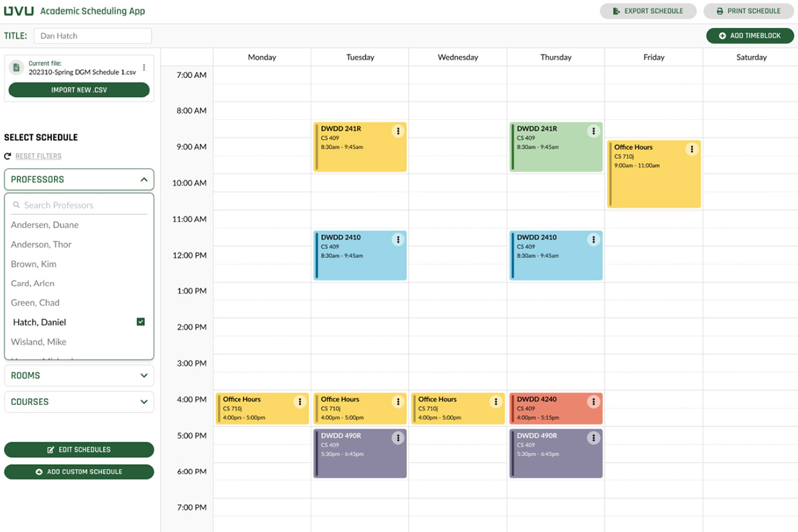Select the Thursday DWDD 241R green timeblock
Screen dimensions: 798x532
[x=556, y=147]
